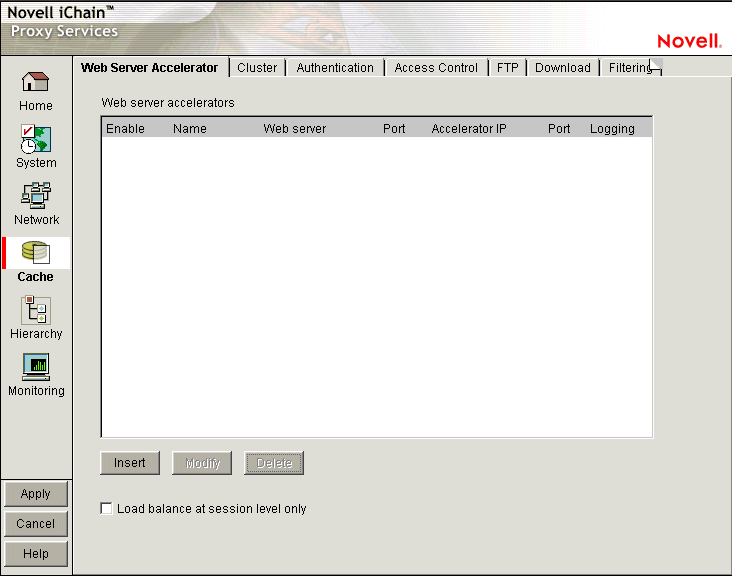Click the Enable column header
The width and height of the screenshot is (732, 576).
(x=125, y=129)
